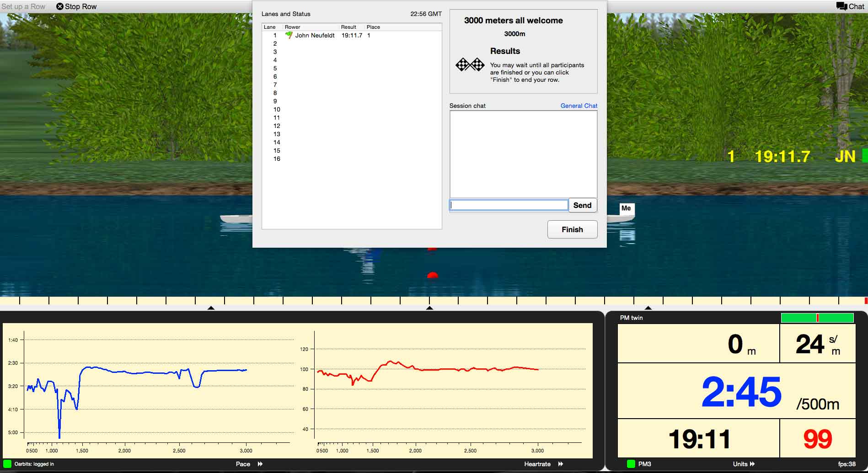Expand the Heartrate graph selector arrows
Screen dimensions: 868x473
click(561, 464)
